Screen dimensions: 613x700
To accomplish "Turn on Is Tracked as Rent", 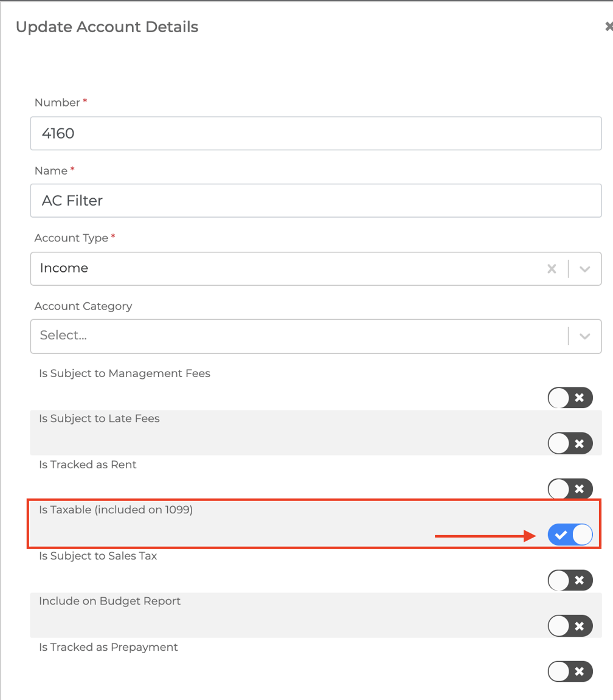I will 570,489.
